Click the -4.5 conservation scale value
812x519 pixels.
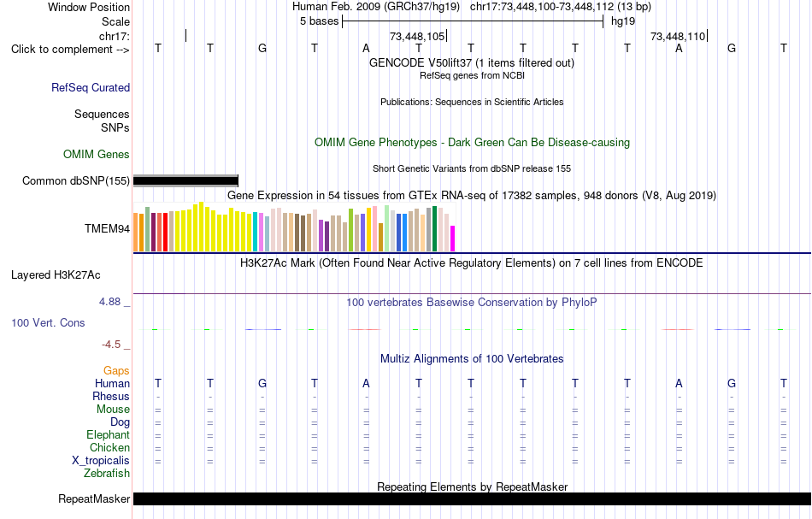pyautogui.click(x=111, y=345)
